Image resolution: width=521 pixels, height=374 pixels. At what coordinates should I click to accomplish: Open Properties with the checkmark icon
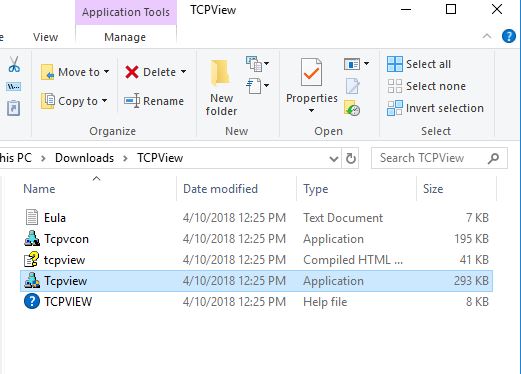311,72
